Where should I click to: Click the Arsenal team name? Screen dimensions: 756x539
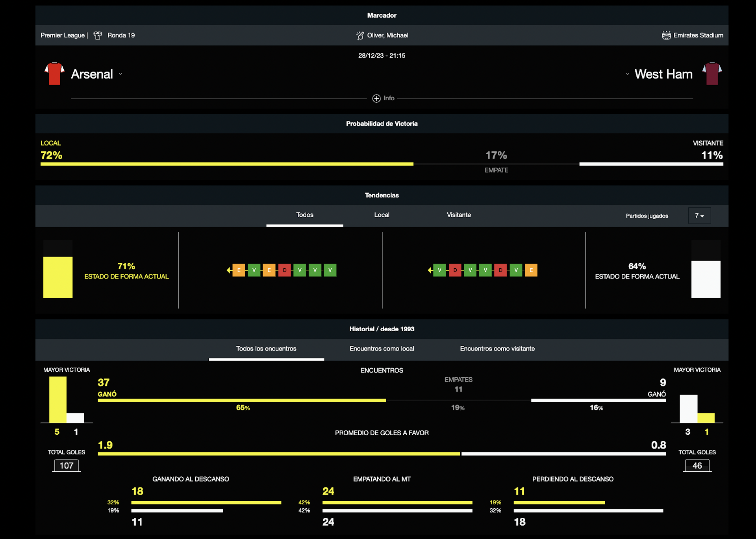(x=92, y=74)
